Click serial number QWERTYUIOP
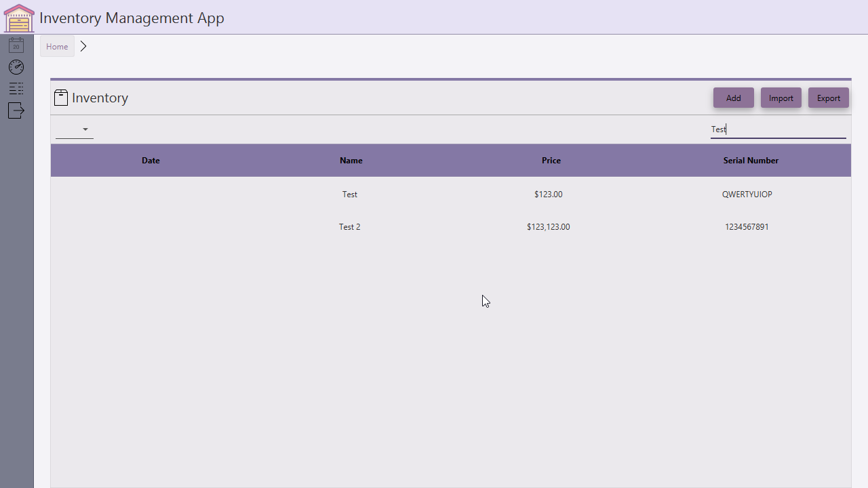 747,194
